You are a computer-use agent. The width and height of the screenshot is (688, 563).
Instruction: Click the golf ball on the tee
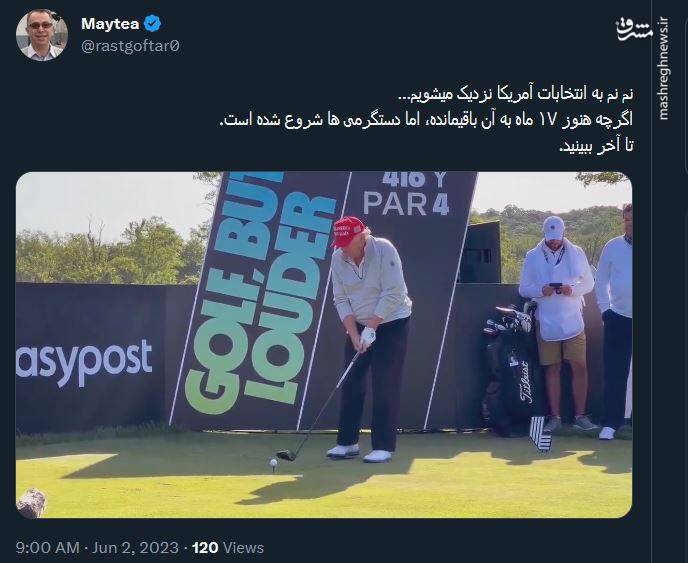pos(273,462)
